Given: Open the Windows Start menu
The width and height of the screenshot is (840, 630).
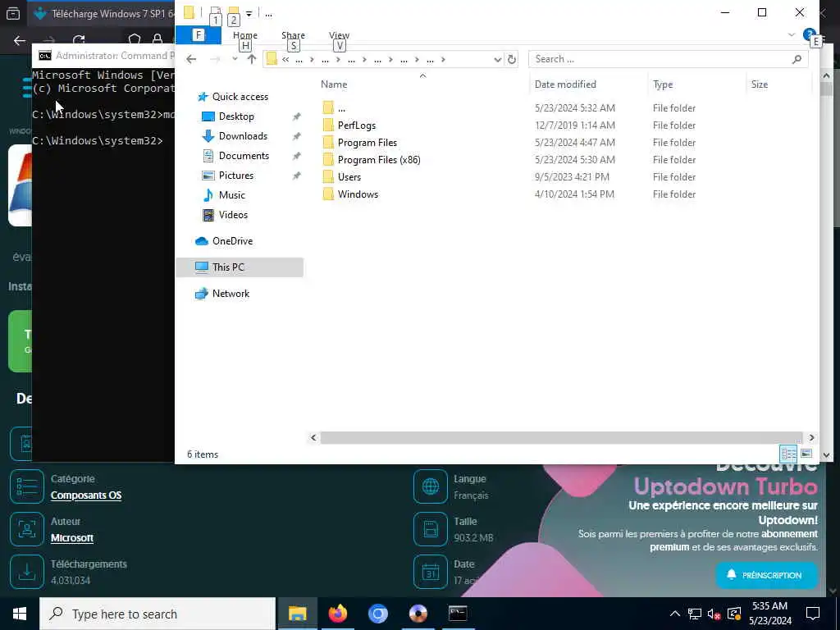Looking at the screenshot, I should [20, 614].
